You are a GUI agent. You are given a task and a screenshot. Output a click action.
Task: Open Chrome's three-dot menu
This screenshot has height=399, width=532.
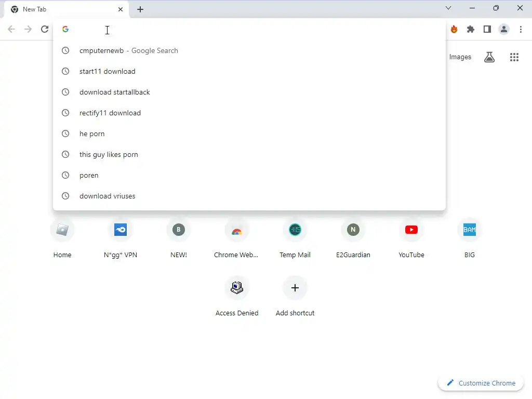pyautogui.click(x=521, y=29)
